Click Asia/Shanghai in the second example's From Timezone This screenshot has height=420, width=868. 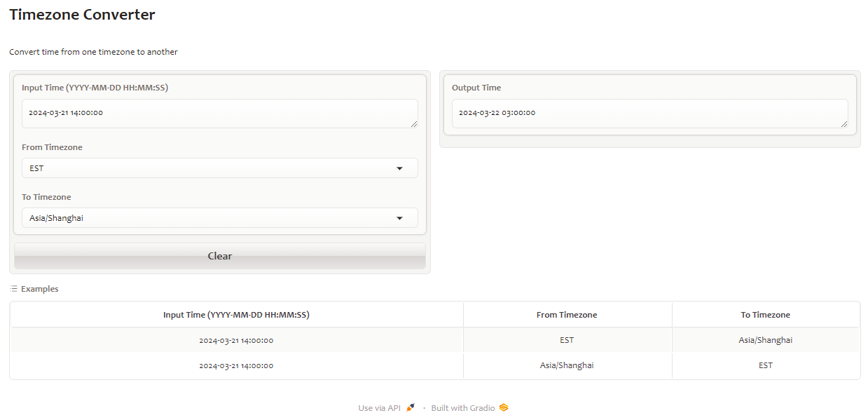pos(567,365)
